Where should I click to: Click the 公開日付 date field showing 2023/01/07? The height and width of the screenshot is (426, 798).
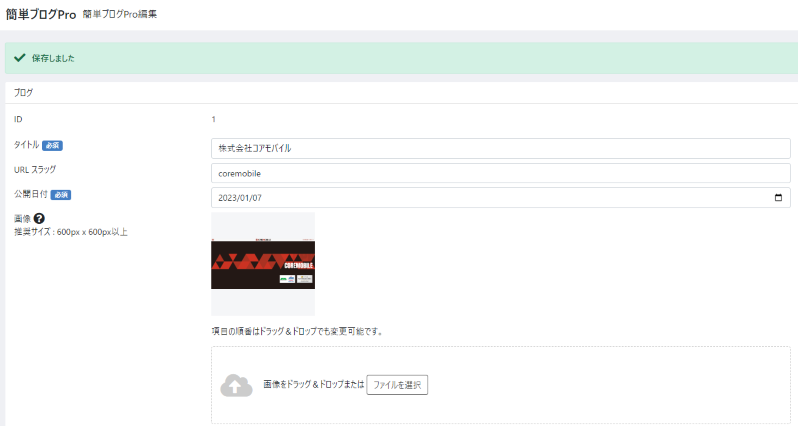coord(501,197)
